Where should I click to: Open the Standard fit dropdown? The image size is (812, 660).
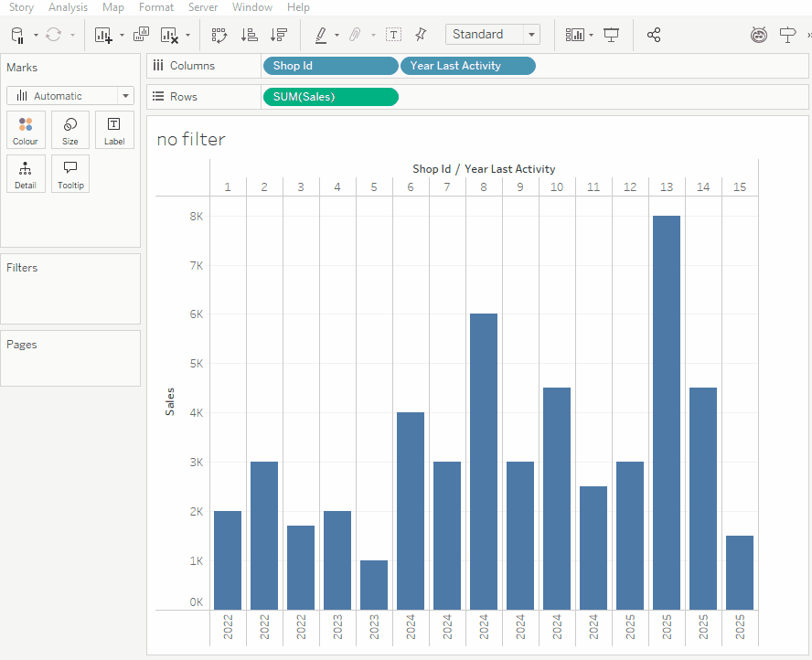point(529,34)
